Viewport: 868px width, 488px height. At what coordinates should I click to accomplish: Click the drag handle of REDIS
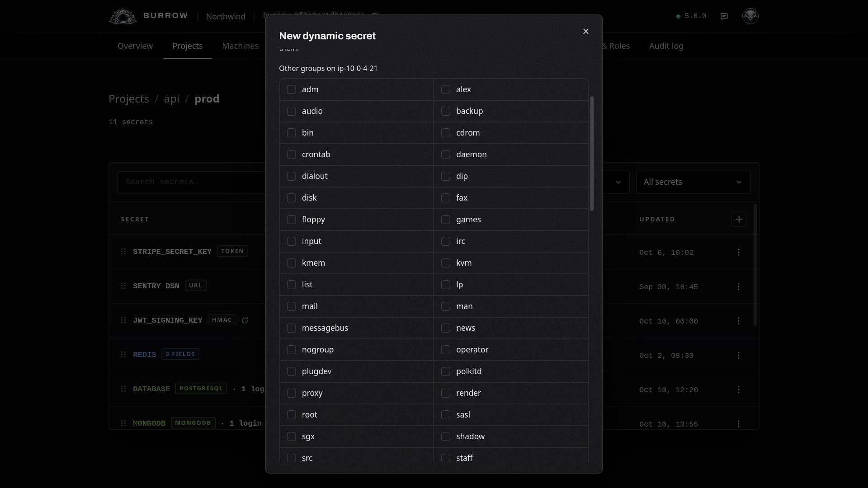point(123,354)
